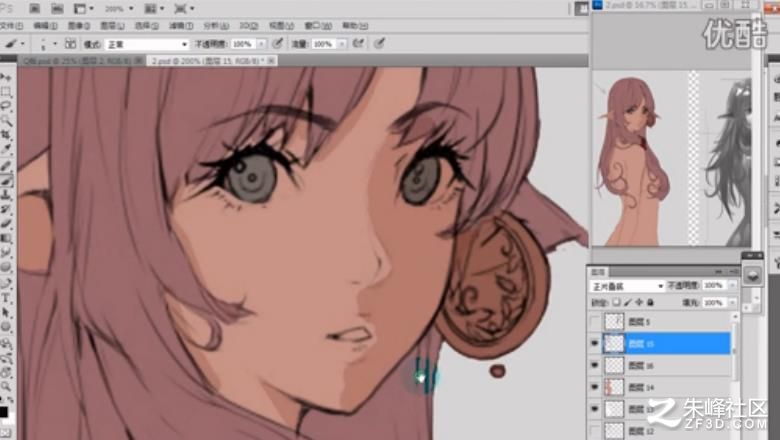Select the Path Selection tool
Image resolution: width=780 pixels, height=440 pixels.
tap(6, 312)
